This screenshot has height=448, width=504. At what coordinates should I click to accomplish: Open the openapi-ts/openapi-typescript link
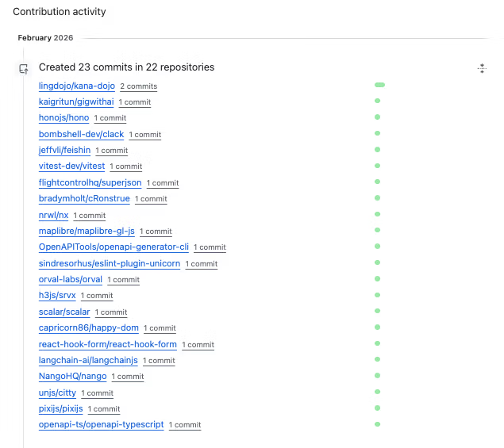pos(102,424)
